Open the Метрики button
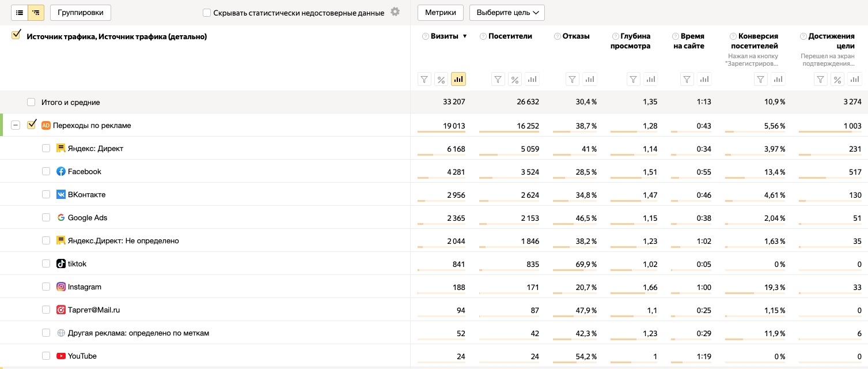This screenshot has height=369, width=868. [441, 12]
